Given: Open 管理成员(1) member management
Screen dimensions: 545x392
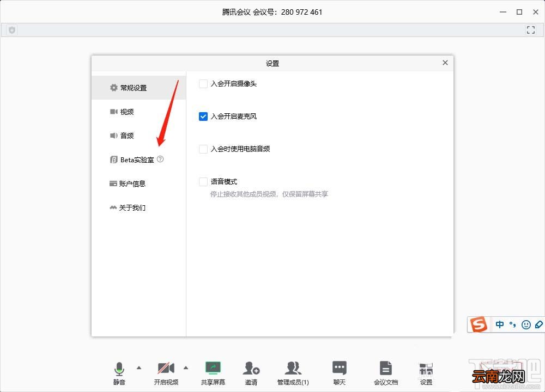Looking at the screenshot, I should (293, 373).
